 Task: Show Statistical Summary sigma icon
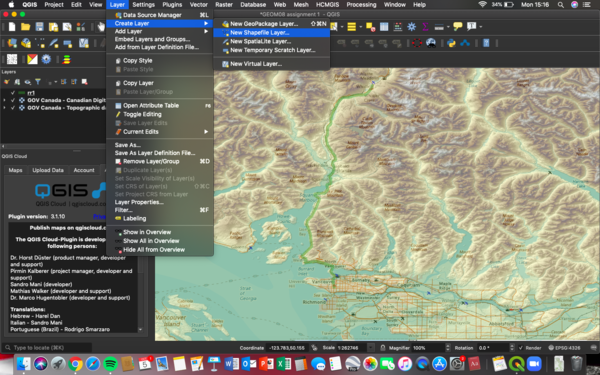[425, 27]
